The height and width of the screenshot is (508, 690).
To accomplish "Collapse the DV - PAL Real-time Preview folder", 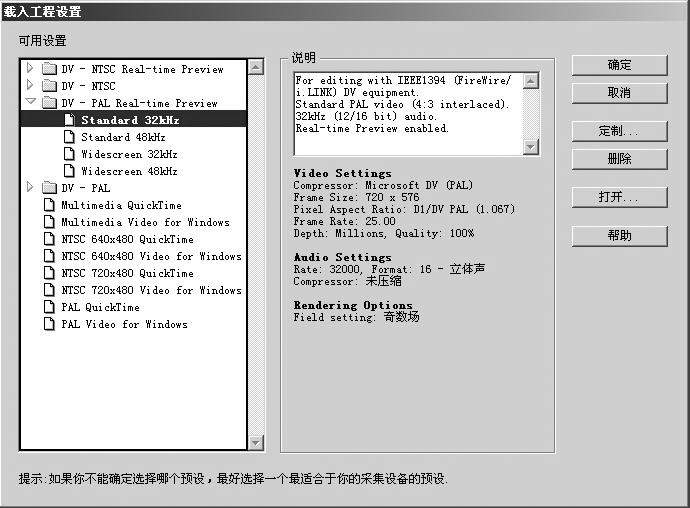I will click(x=30, y=101).
